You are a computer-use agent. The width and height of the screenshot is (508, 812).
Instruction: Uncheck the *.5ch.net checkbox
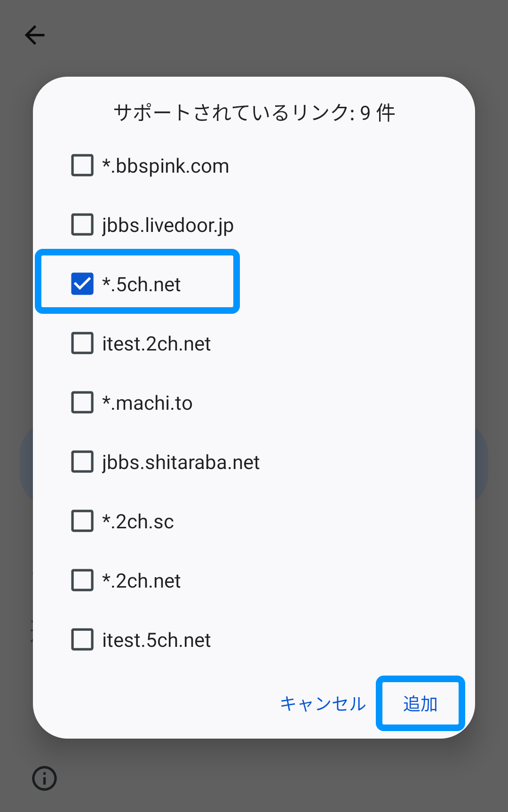coord(82,284)
